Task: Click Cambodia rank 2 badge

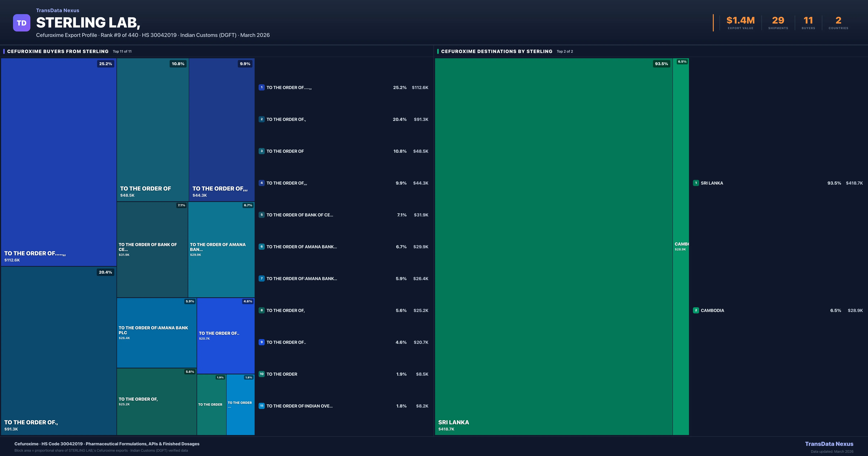Action: point(696,310)
